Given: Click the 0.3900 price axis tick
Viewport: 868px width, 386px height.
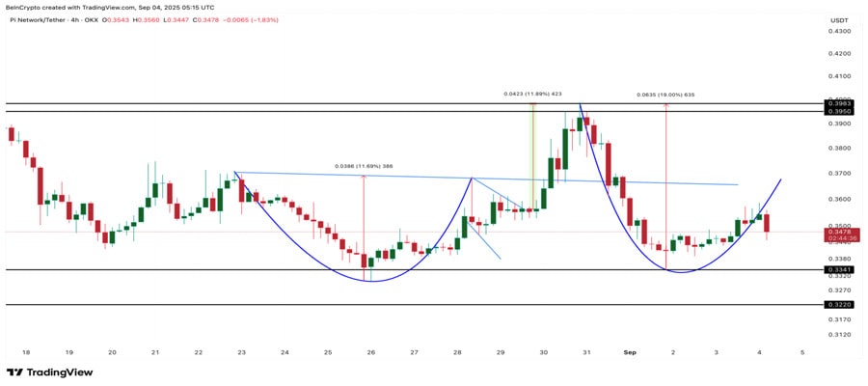Looking at the screenshot, I should (x=839, y=124).
